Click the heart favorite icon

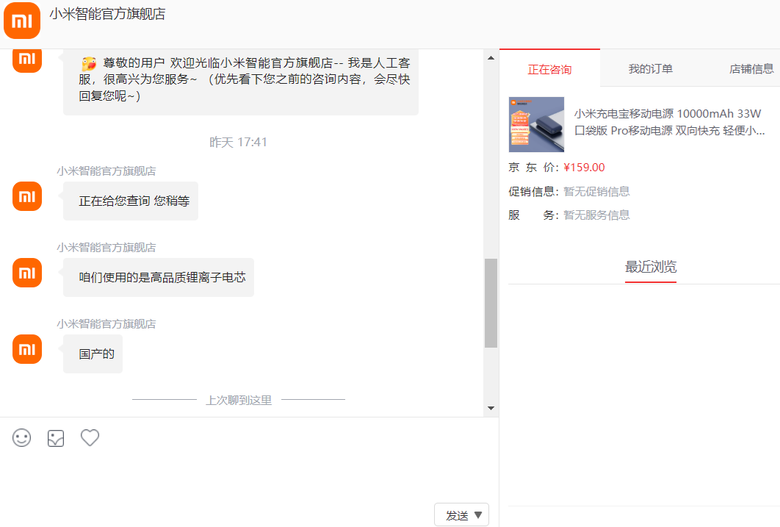coord(90,437)
